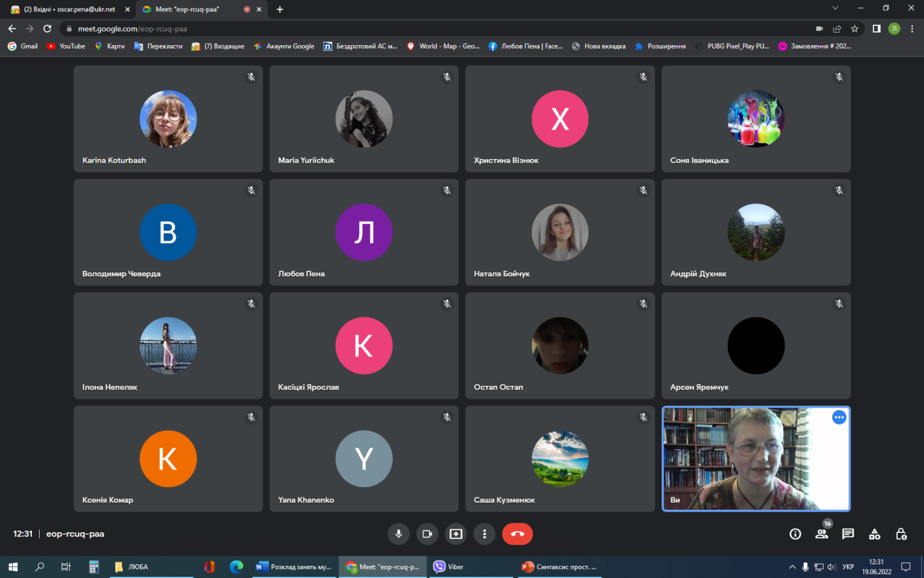Switch to the ukr.net inbox tab
This screenshot has height=578, width=924.
(69, 9)
